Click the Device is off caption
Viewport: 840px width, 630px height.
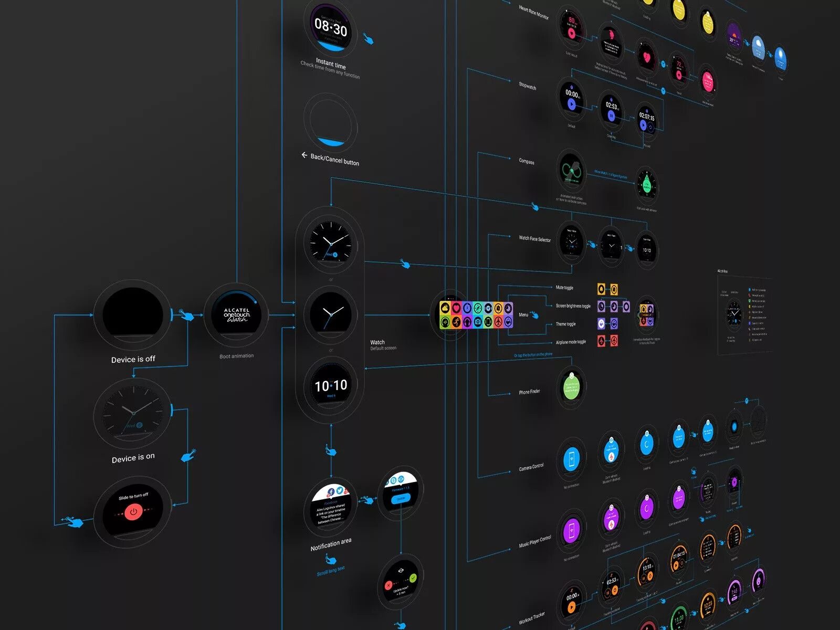pyautogui.click(x=133, y=359)
